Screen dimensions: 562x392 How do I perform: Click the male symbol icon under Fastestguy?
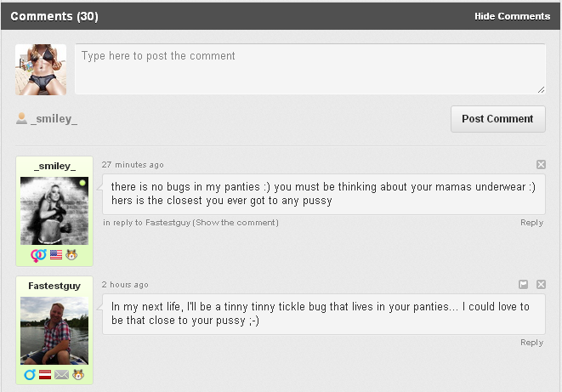pyautogui.click(x=30, y=375)
